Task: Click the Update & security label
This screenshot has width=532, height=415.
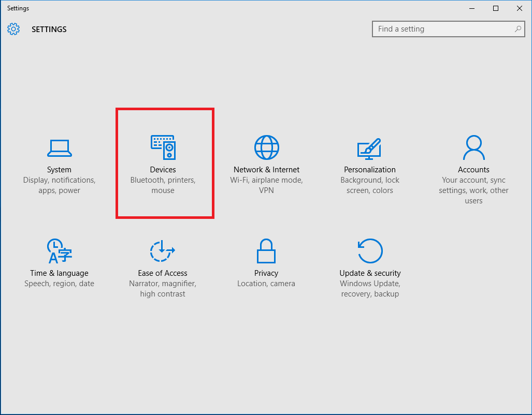Action: [370, 273]
